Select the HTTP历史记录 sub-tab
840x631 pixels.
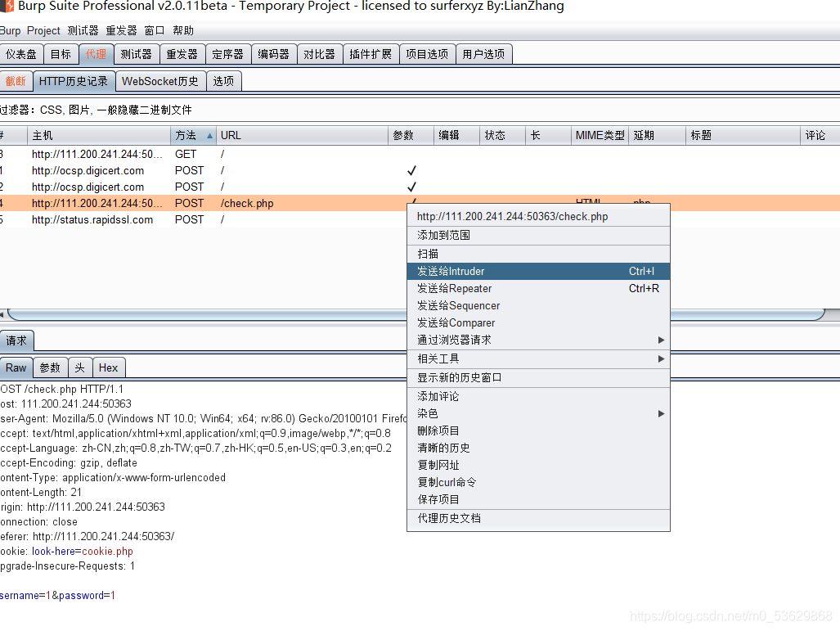click(x=74, y=81)
